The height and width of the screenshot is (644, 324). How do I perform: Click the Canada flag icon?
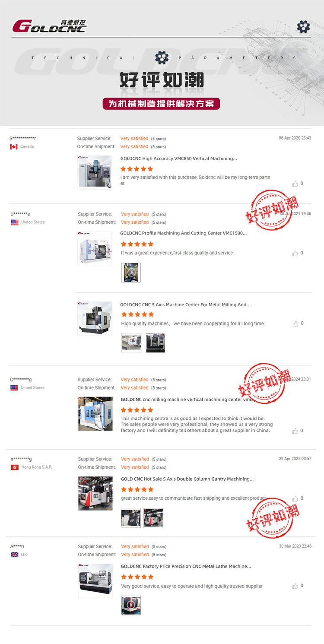(14, 147)
